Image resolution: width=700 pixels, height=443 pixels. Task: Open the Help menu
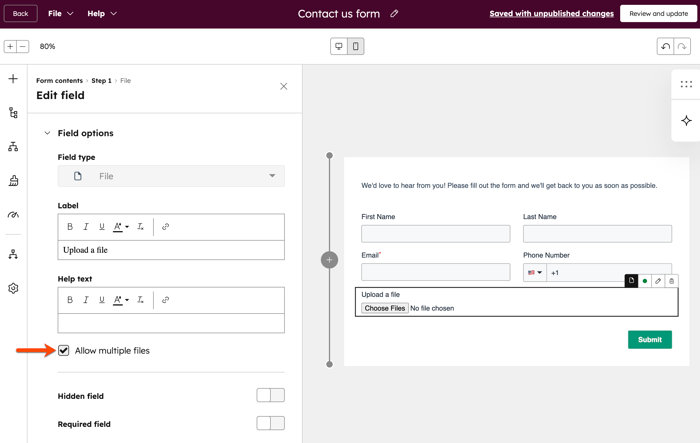click(101, 14)
